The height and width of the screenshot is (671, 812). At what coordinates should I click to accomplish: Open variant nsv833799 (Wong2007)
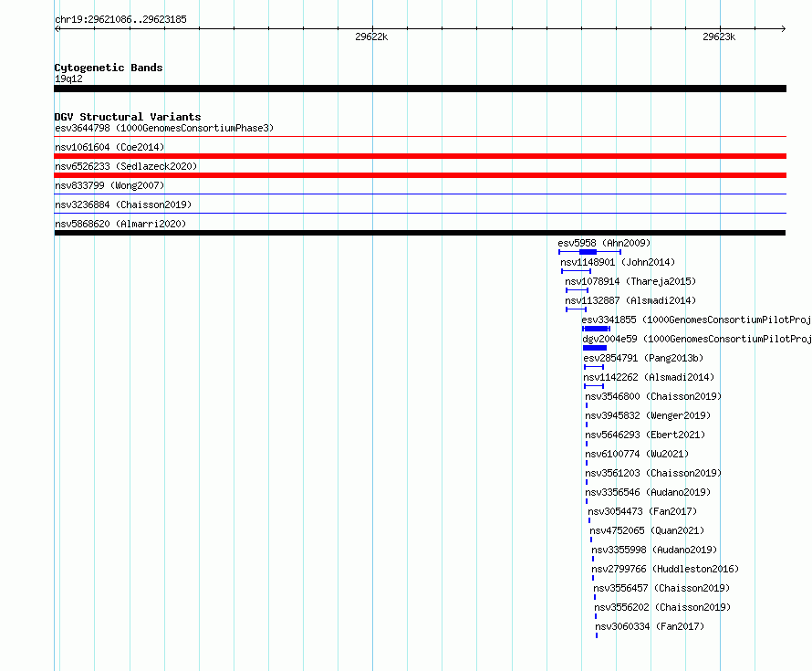click(x=109, y=185)
